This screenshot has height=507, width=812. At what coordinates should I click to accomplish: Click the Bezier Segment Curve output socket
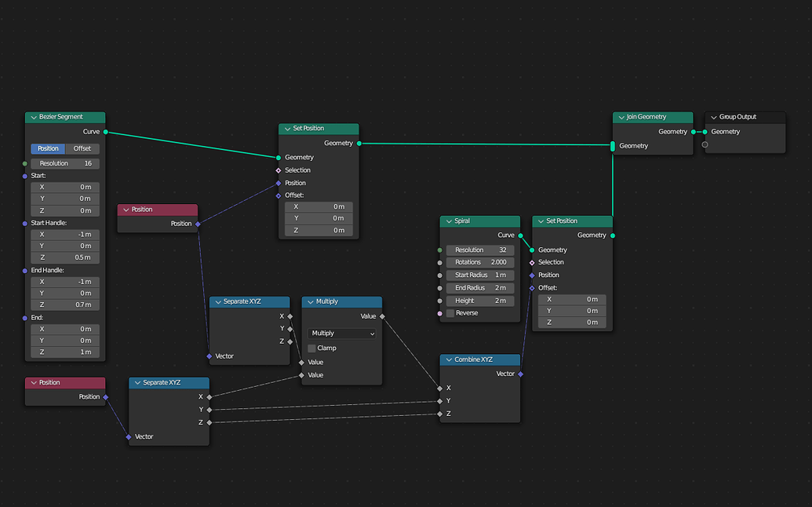pyautogui.click(x=106, y=132)
